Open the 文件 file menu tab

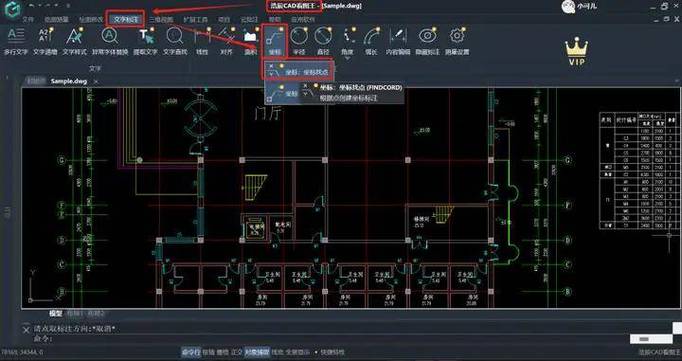[28, 20]
